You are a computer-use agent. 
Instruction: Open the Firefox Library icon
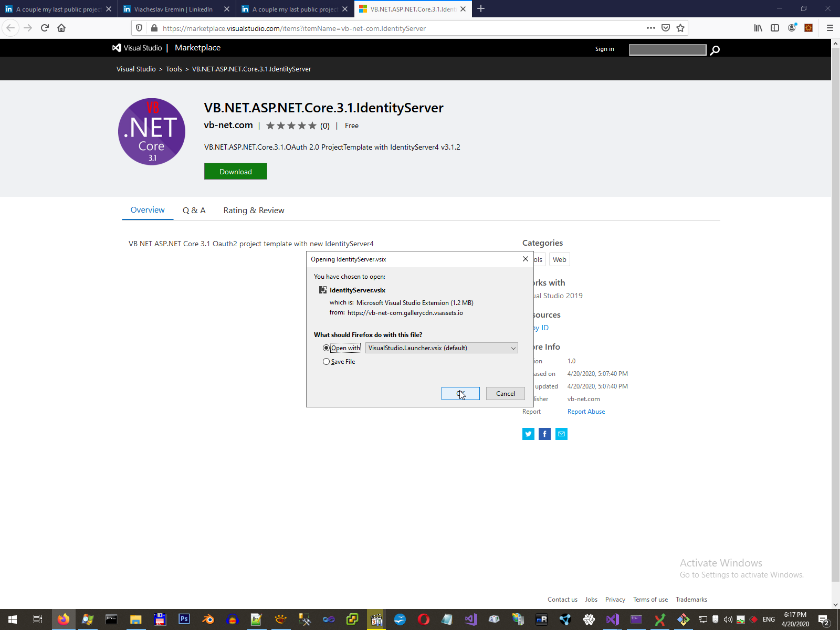(x=758, y=28)
